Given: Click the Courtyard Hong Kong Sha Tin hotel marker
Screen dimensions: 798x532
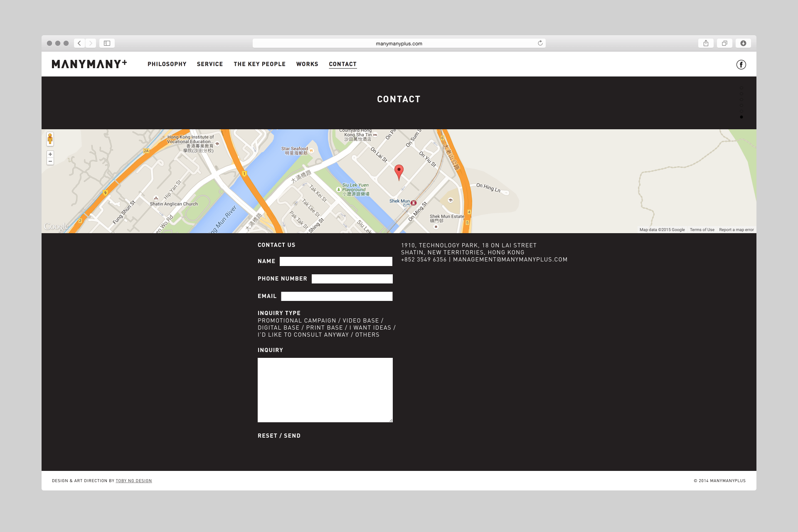Looking at the screenshot, I should [375, 135].
